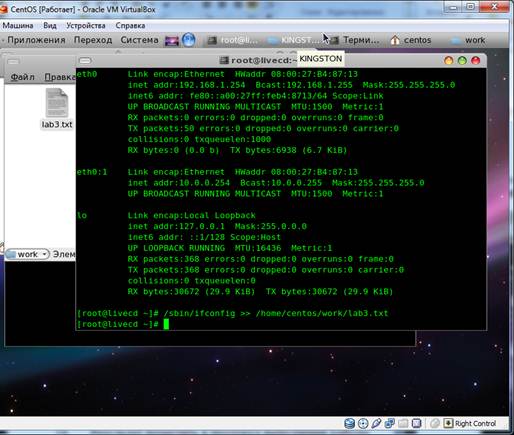Click the eth0 interface name
Screen dimensions: 514x435
tap(87, 74)
